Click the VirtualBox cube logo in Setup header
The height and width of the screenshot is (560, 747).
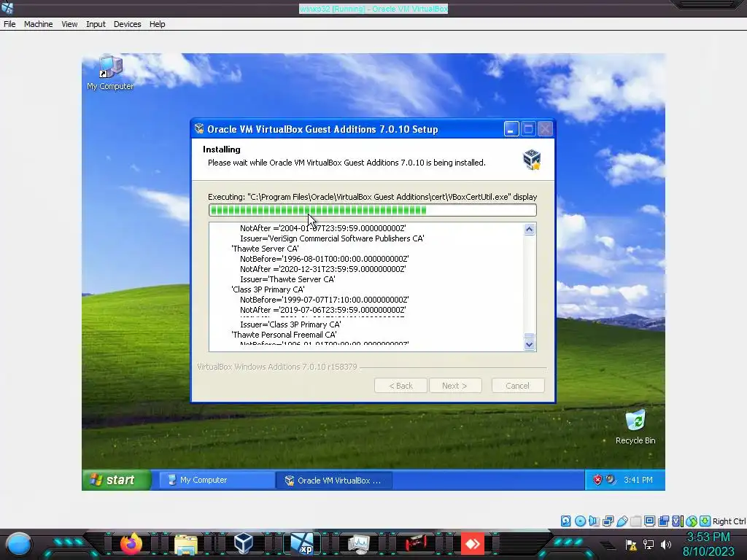point(532,160)
